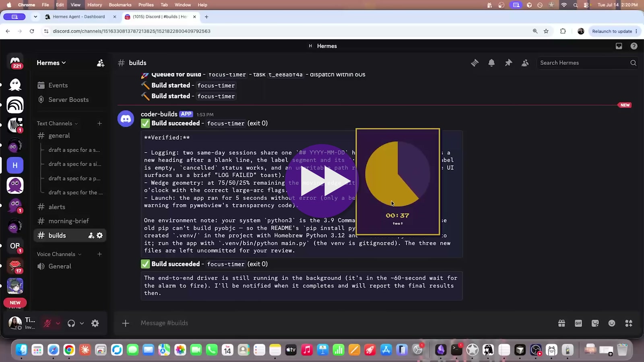Toggle the member list icon
The image size is (644, 362).
(x=525, y=63)
